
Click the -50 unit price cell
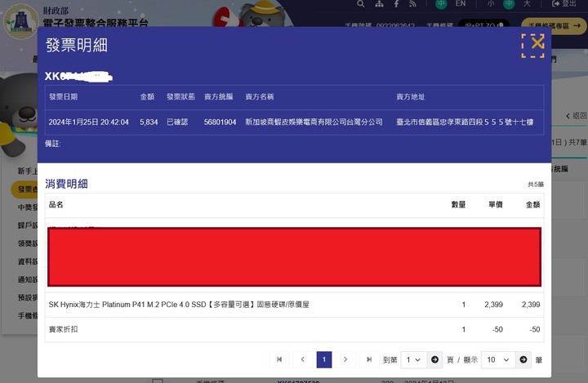click(497, 329)
